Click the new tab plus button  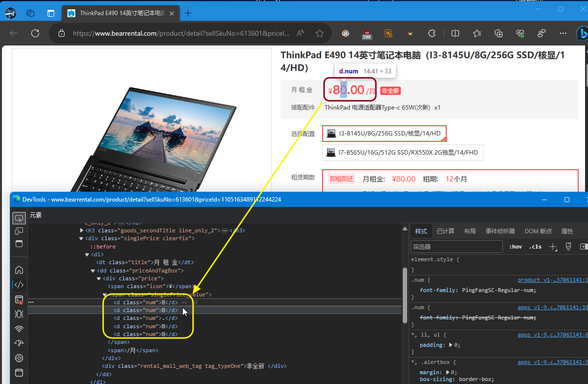[188, 13]
